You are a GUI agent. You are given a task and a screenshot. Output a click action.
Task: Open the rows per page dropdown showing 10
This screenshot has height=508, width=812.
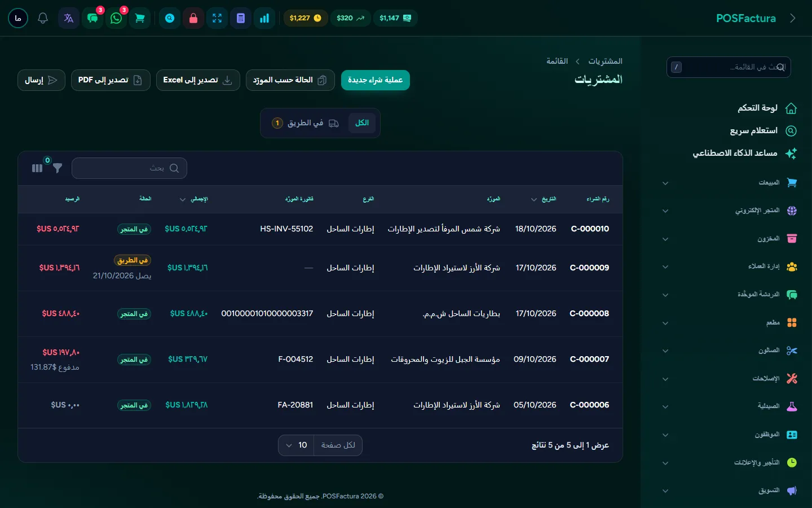pyautogui.click(x=297, y=445)
